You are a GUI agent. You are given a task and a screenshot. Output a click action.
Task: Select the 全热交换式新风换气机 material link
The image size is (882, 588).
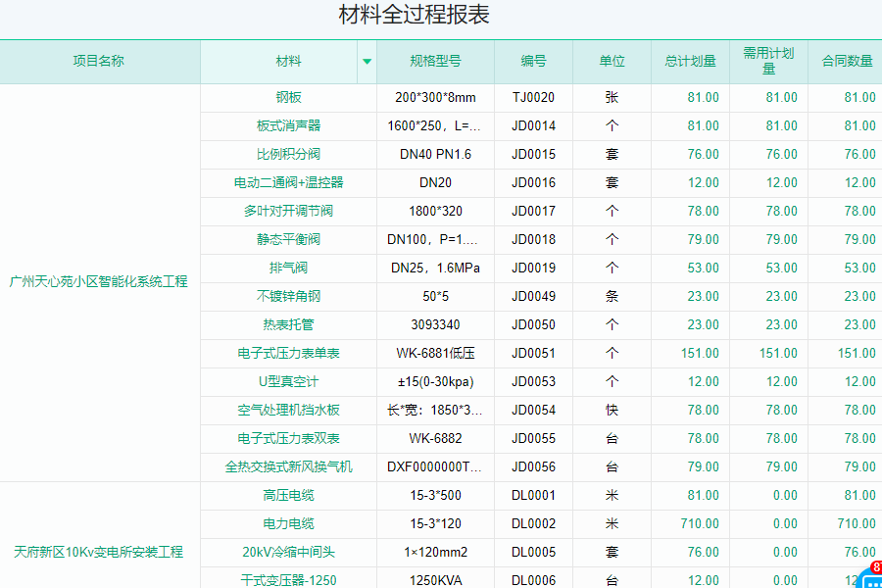[x=288, y=467]
